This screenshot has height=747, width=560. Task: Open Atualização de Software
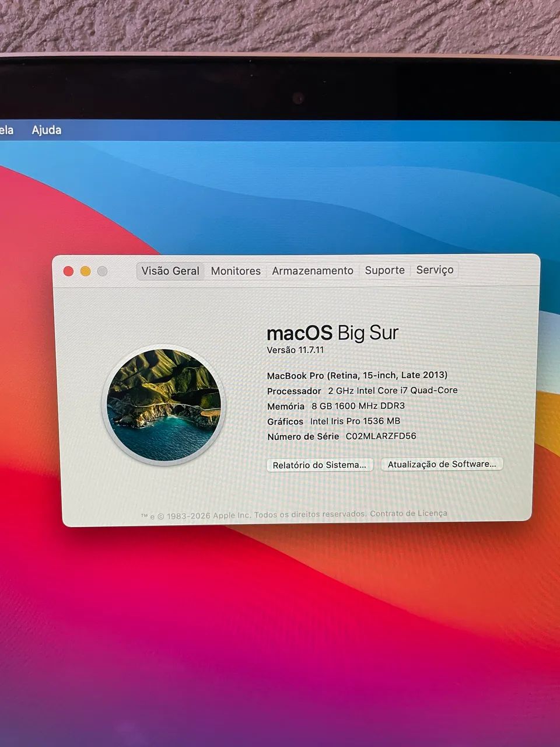click(442, 464)
